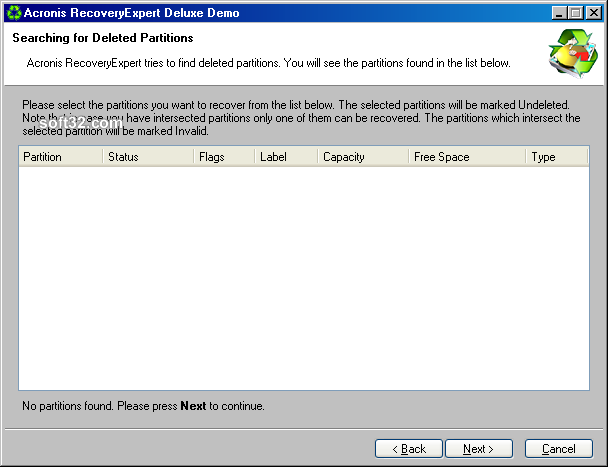Click the RecoveryExpert disk logo image

pos(573,53)
